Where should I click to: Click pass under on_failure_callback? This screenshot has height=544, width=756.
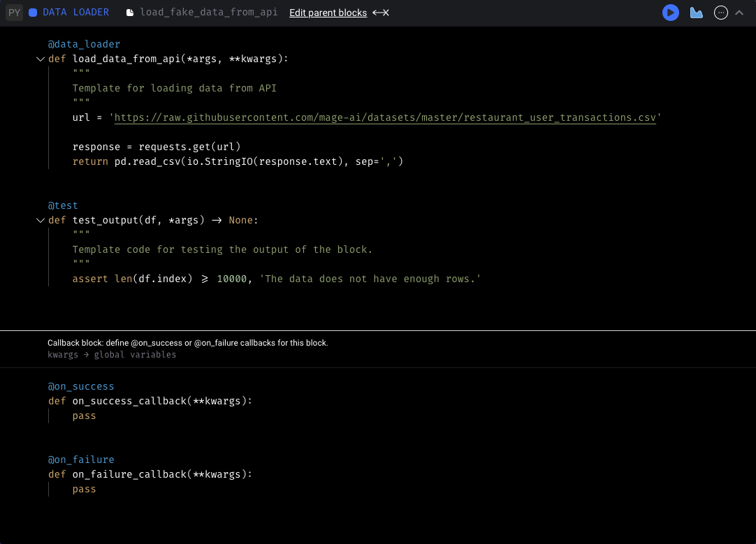85,489
